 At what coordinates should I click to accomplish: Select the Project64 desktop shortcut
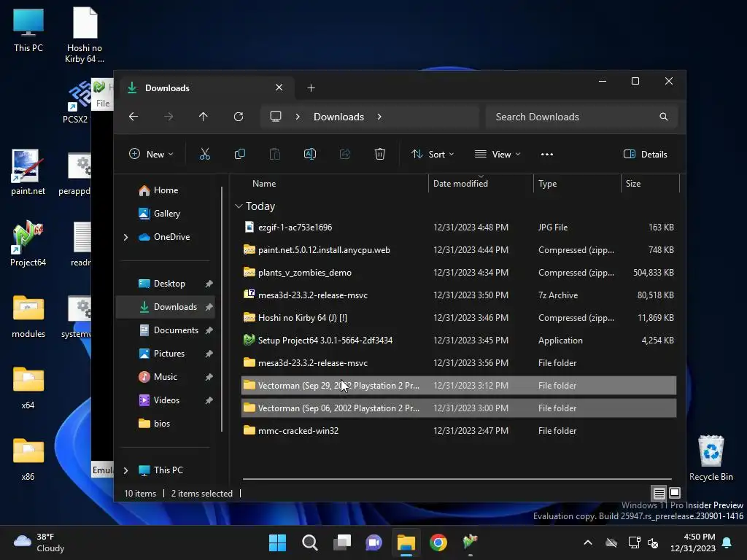28,244
